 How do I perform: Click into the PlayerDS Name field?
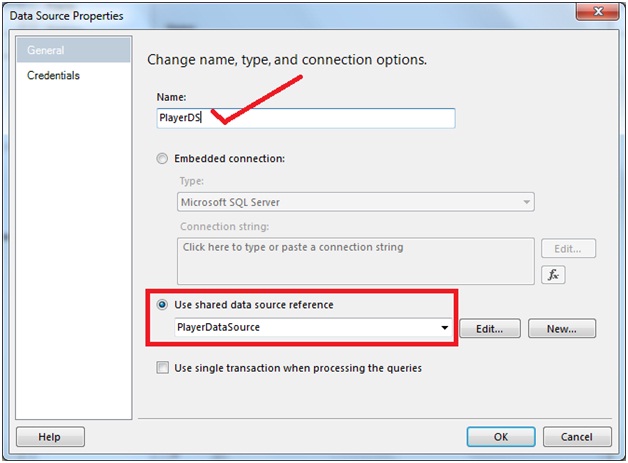click(x=306, y=118)
